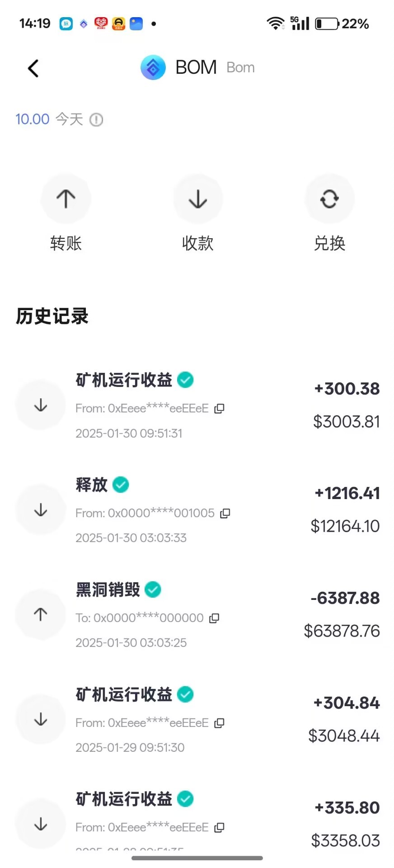Copy the 0x0000****001005 sender address
The image size is (394, 868).
click(225, 514)
